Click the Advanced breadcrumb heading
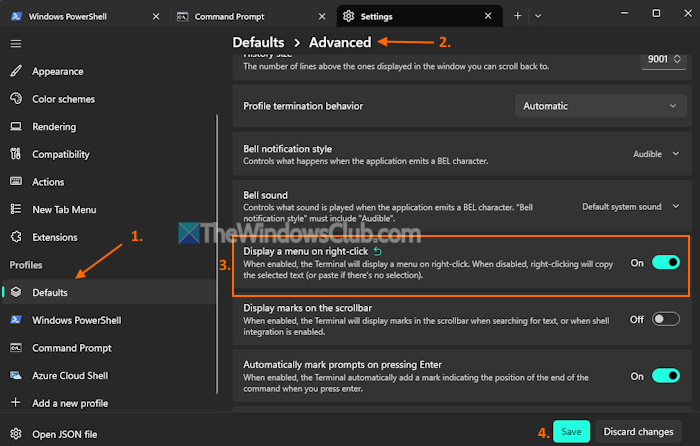Screen dimensions: 700x446 340,42
